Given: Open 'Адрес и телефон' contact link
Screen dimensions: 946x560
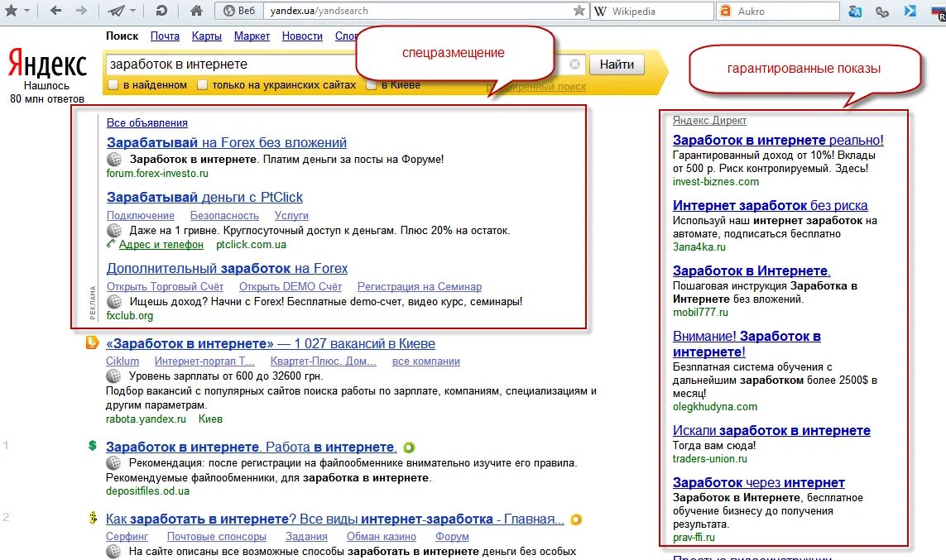Looking at the screenshot, I should pos(161,245).
